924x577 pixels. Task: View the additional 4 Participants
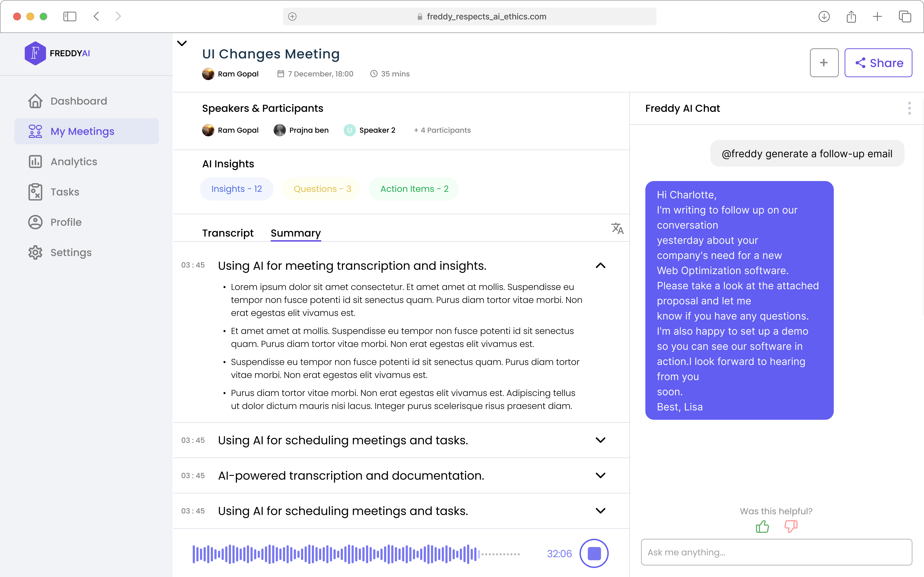pos(442,130)
